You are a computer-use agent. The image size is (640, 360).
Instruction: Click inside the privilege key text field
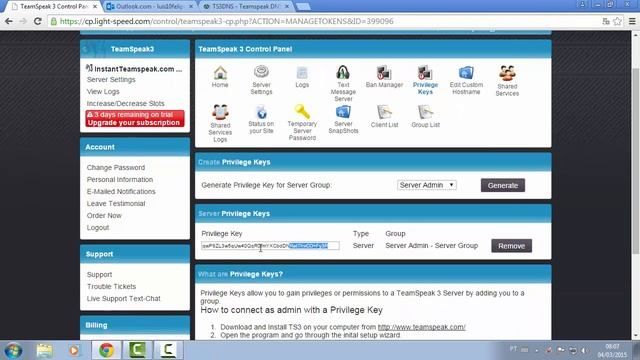(270, 246)
